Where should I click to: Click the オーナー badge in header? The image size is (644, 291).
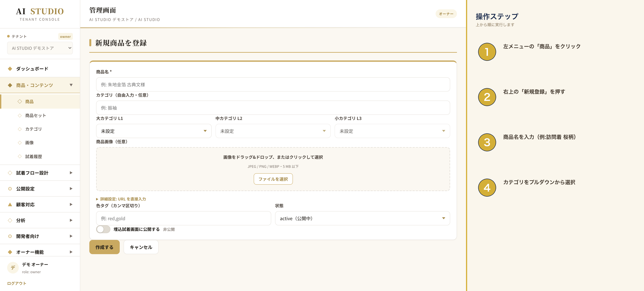(446, 14)
